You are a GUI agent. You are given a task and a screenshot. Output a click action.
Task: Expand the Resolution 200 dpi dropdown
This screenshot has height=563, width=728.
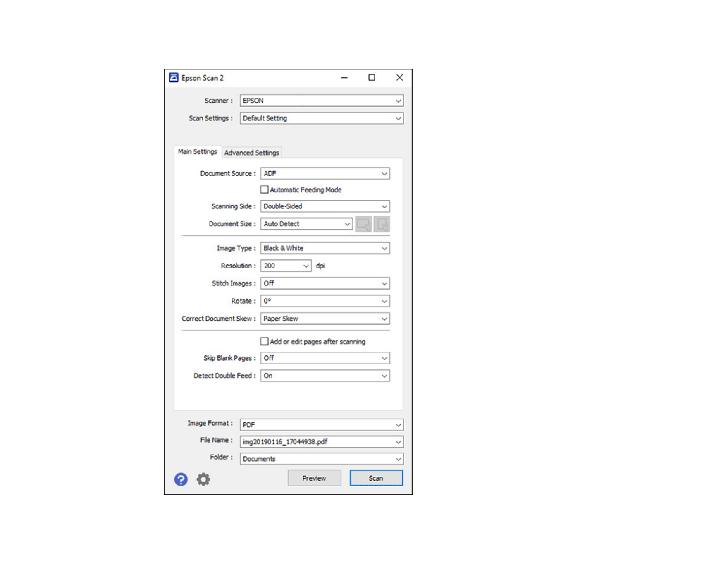coord(286,266)
